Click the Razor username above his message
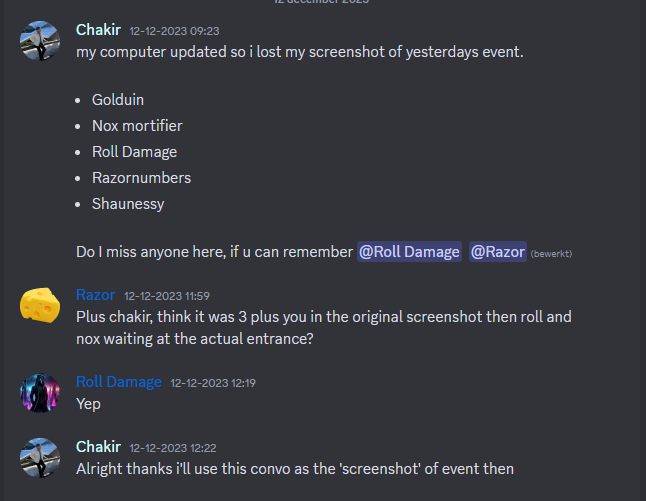Image resolution: width=646 pixels, height=501 pixels. click(x=95, y=295)
